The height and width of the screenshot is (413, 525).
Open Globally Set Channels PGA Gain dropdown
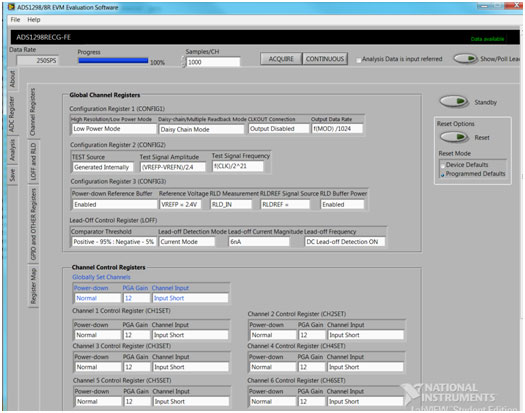point(137,298)
